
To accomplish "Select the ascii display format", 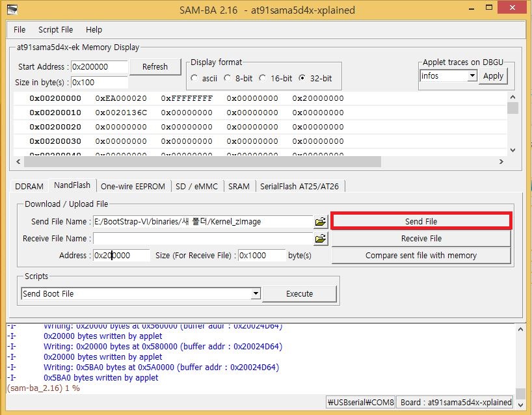I will click(195, 78).
